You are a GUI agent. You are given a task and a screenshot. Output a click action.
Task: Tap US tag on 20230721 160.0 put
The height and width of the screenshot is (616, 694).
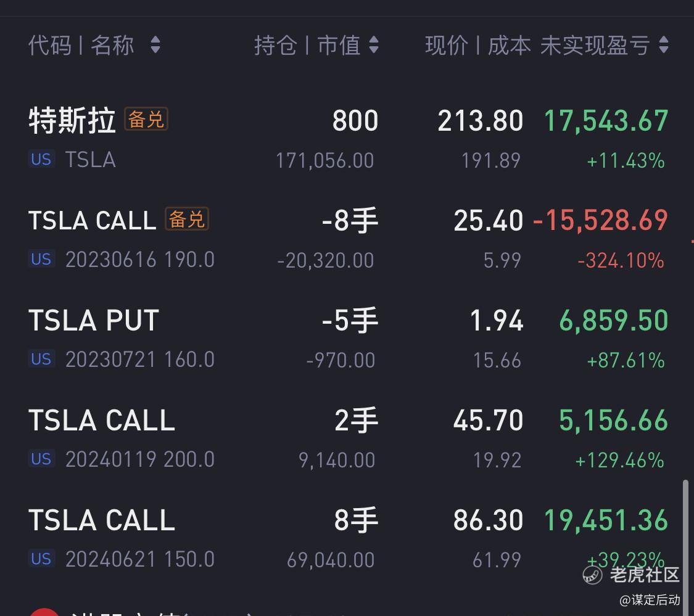tap(41, 359)
